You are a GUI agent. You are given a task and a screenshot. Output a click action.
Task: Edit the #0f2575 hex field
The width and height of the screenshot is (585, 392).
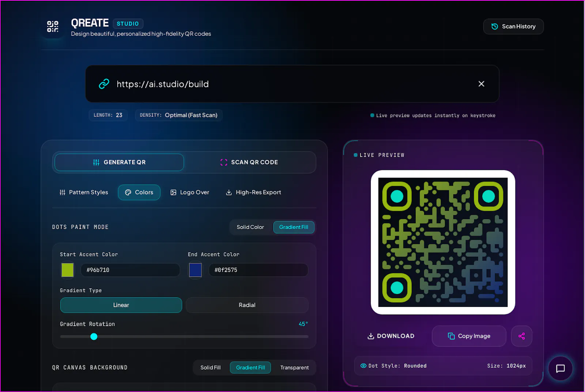coord(258,270)
